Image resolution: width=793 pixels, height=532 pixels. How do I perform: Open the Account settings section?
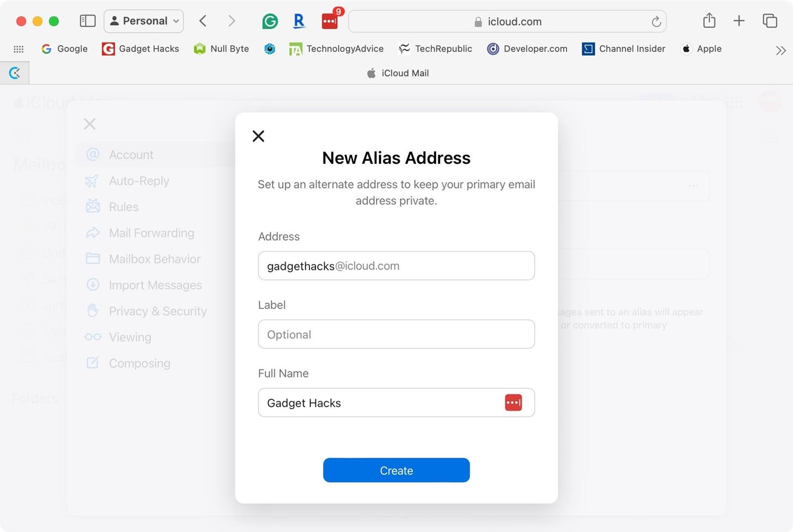click(131, 154)
